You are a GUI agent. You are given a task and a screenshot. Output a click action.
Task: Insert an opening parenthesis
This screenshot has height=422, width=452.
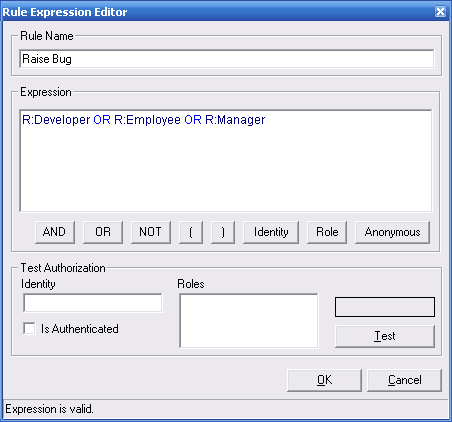point(191,232)
